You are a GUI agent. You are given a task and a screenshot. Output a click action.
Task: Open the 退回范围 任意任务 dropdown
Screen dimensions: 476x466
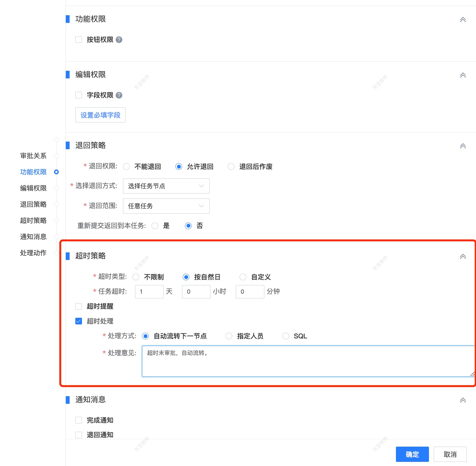click(166, 206)
